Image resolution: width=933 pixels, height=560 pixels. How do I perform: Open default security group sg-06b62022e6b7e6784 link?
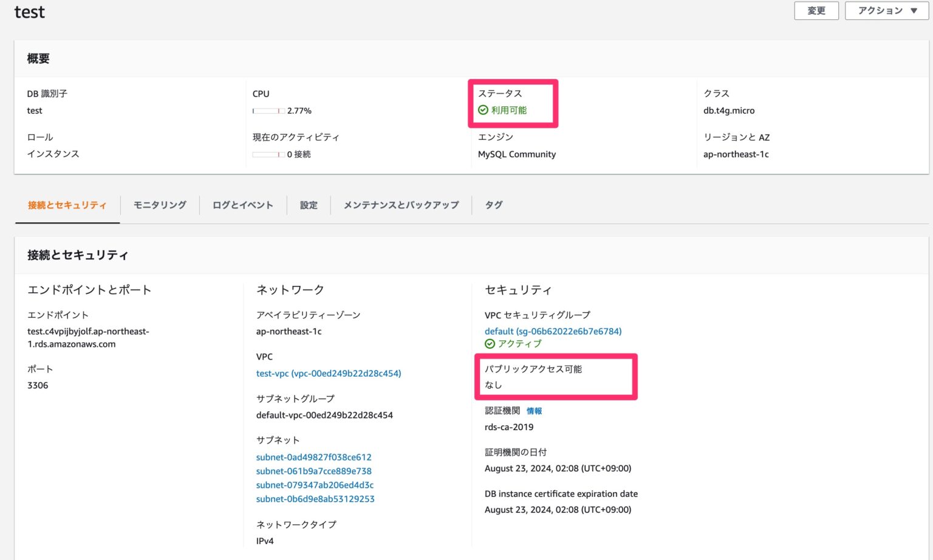click(553, 332)
